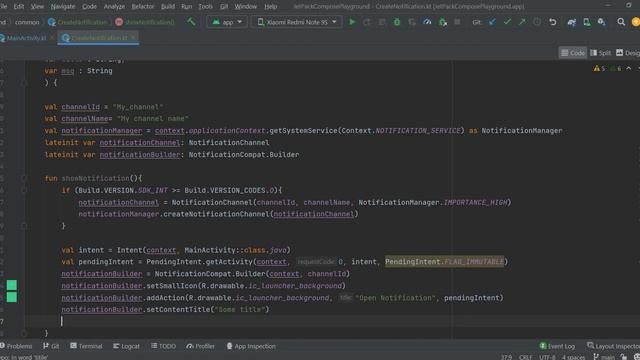Open the Layout Inspector panel

coord(613,346)
